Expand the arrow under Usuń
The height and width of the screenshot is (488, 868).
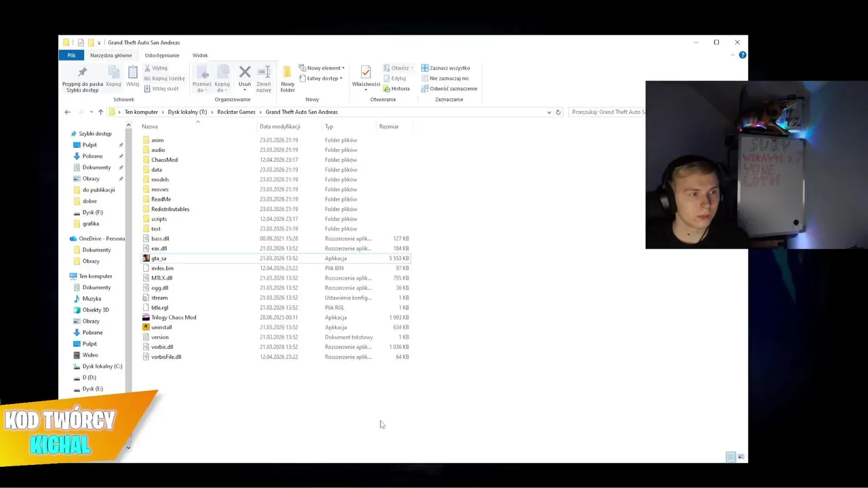click(x=245, y=90)
